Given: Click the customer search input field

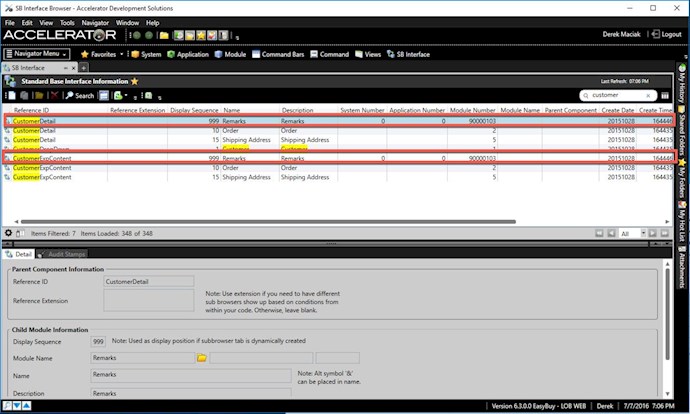Looking at the screenshot, I should click(x=617, y=95).
